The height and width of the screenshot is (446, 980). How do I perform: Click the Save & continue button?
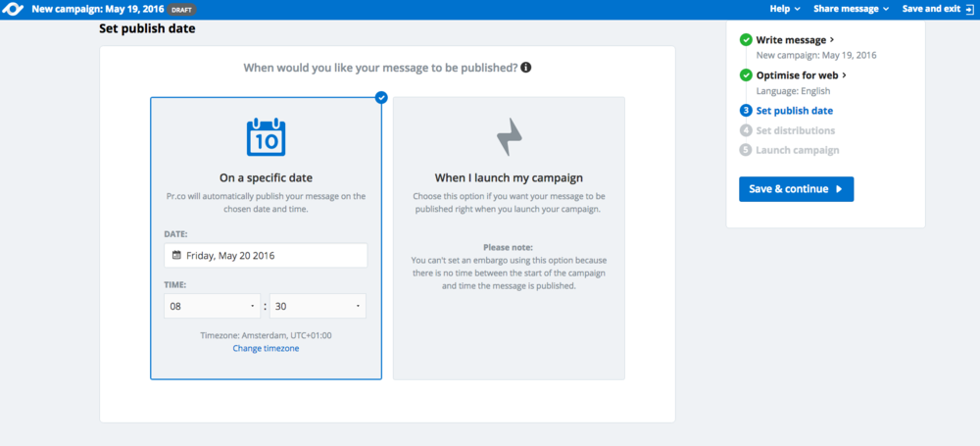click(x=796, y=189)
